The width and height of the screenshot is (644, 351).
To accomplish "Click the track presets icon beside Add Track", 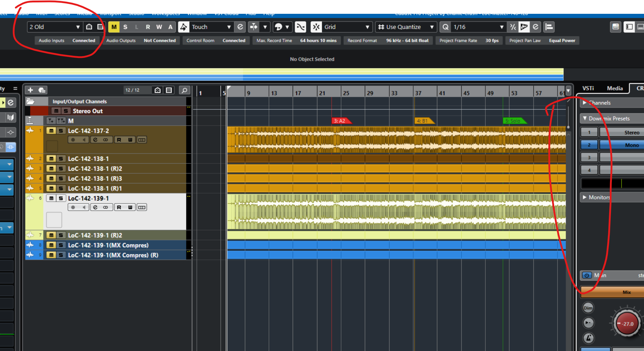I will tap(42, 90).
